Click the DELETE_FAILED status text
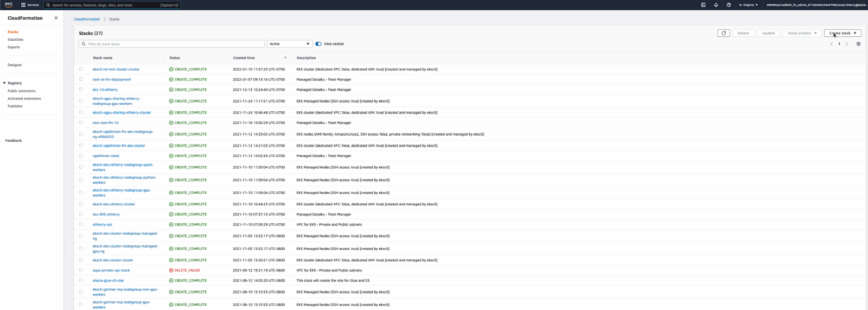868x310 pixels. [x=187, y=270]
